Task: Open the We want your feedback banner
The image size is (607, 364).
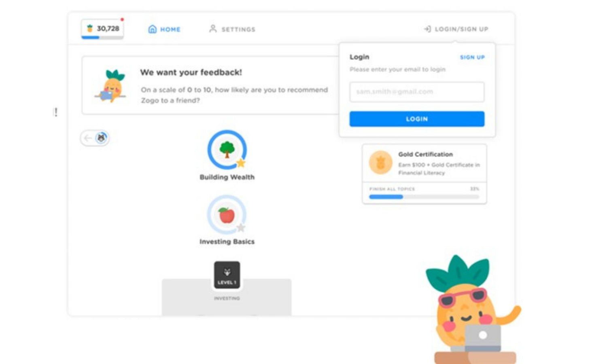Action: (210, 85)
